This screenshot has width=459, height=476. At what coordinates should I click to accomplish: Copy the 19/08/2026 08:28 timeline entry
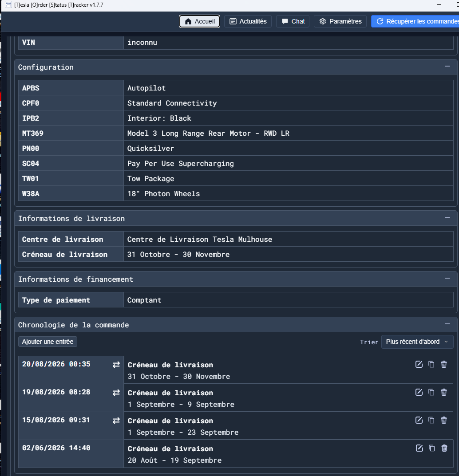tap(431, 392)
